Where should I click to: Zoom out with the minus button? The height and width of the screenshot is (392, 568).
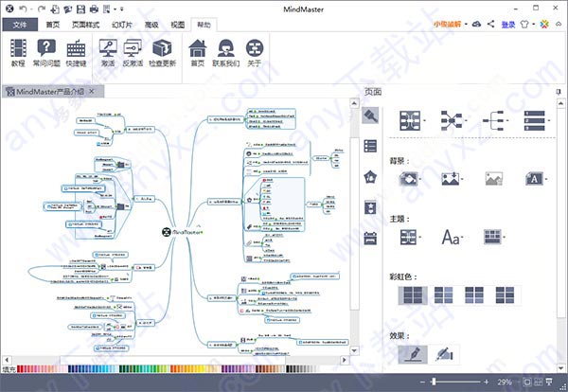(x=422, y=382)
